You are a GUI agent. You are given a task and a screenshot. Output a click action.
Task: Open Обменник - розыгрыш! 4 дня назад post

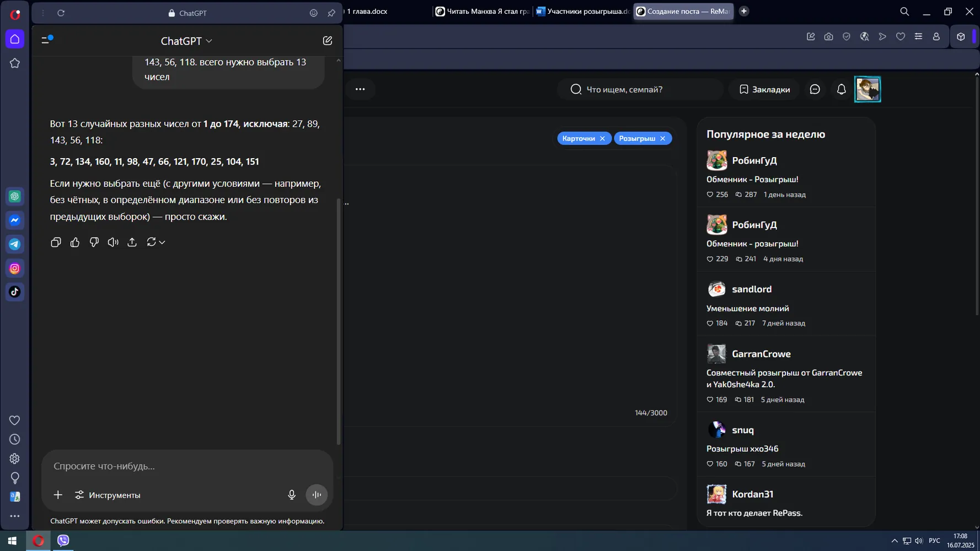[x=752, y=244]
